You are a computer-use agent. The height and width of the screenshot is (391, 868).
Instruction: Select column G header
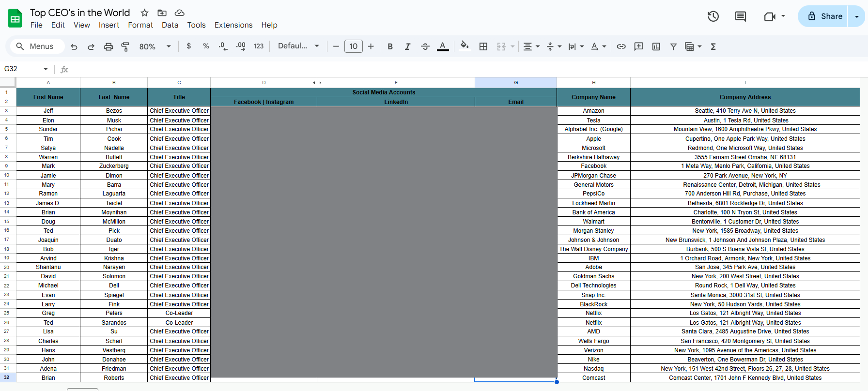pos(516,83)
